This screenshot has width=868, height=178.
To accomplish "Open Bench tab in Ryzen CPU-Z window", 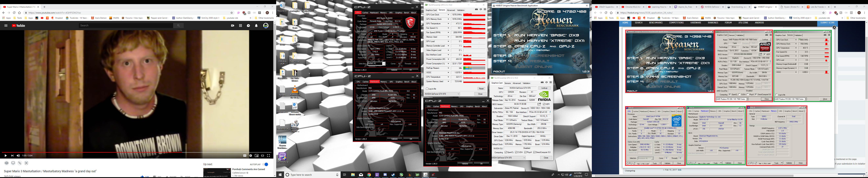I will [x=406, y=13].
